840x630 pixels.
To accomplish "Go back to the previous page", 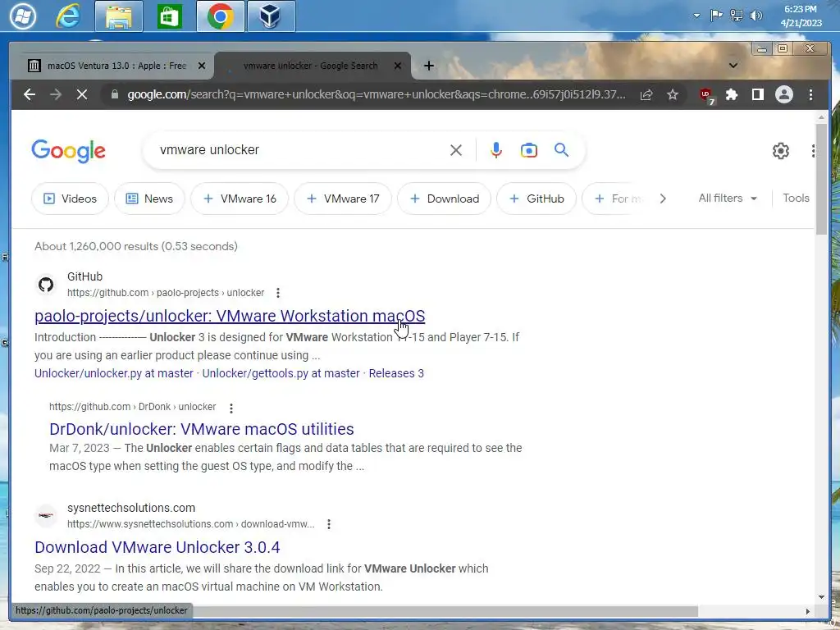I will [30, 95].
